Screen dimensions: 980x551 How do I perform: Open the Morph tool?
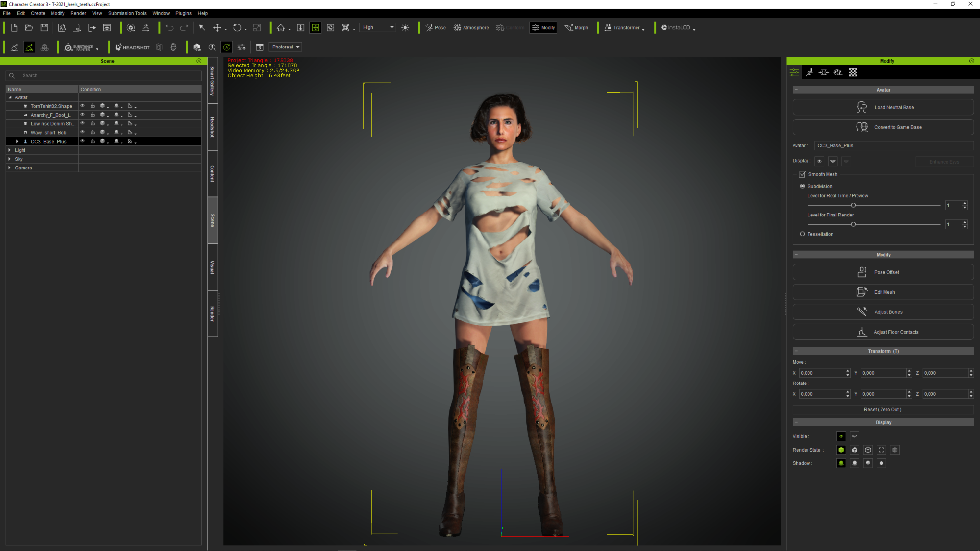[x=576, y=28]
